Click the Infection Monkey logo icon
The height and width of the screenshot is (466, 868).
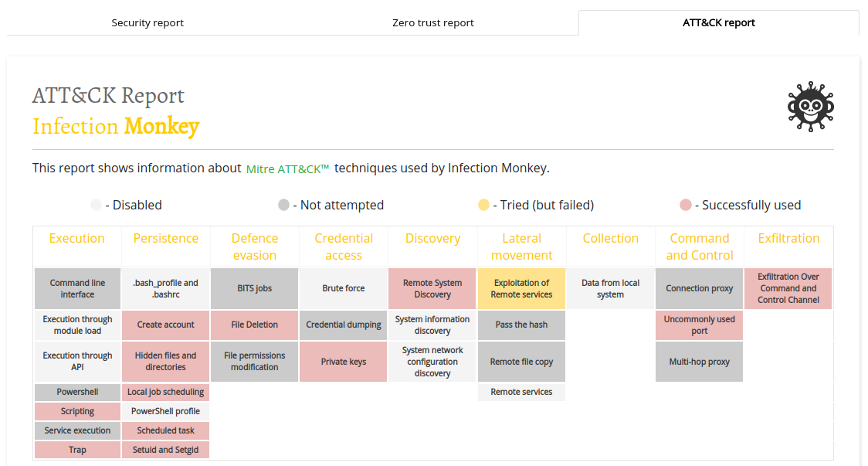point(810,107)
